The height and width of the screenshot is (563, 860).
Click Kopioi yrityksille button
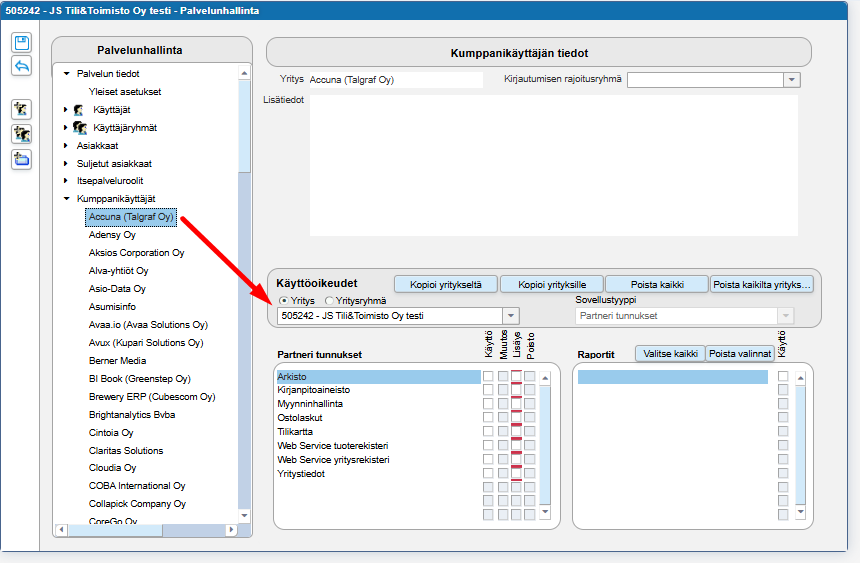(x=552, y=284)
